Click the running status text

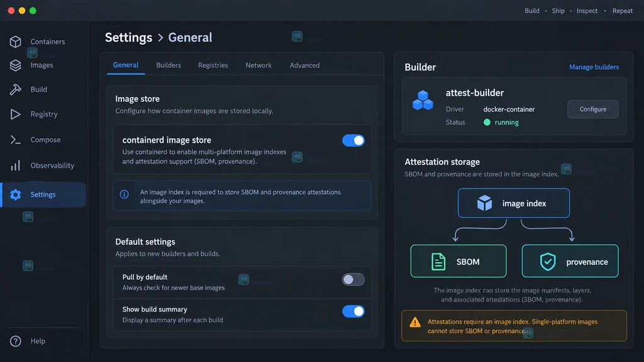coord(506,123)
